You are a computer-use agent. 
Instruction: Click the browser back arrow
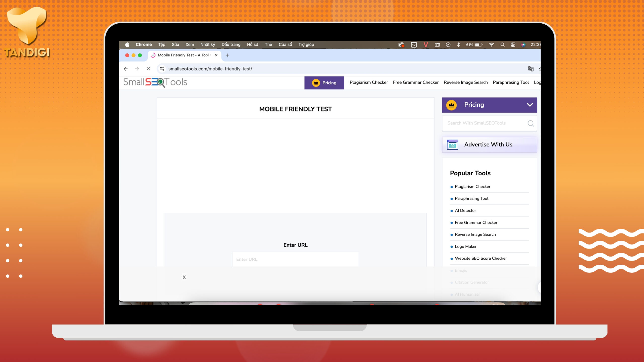(x=126, y=69)
